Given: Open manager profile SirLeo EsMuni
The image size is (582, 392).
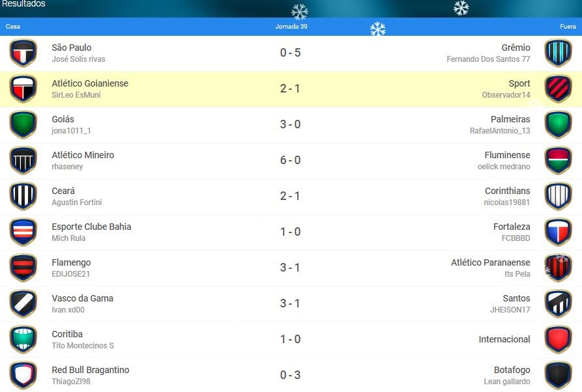Looking at the screenshot, I should pyautogui.click(x=76, y=95).
